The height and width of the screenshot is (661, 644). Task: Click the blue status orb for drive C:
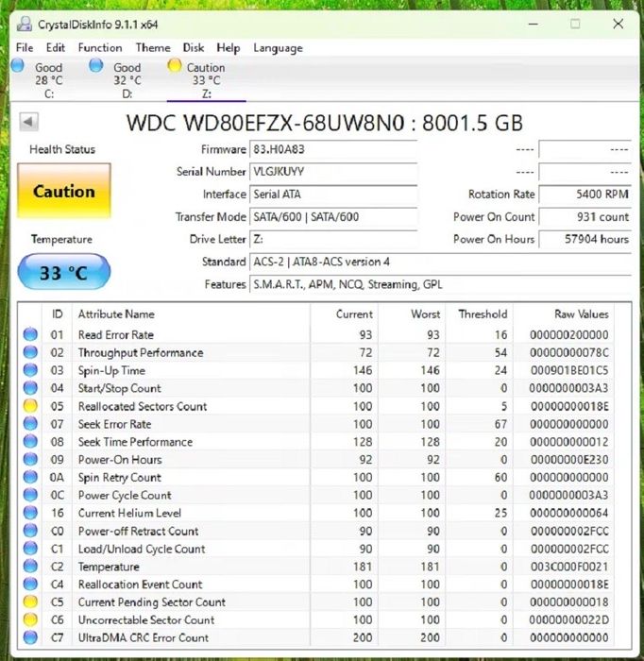pyautogui.click(x=18, y=66)
